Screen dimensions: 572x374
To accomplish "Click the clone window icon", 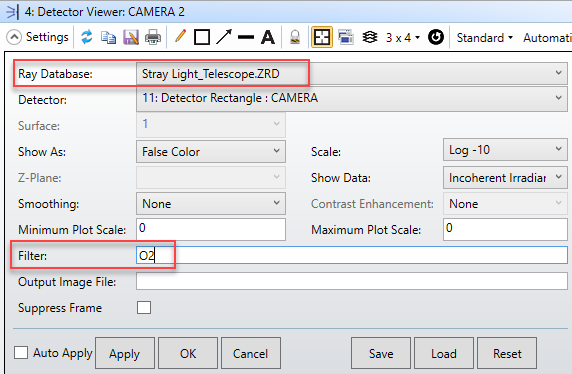I will (x=345, y=37).
